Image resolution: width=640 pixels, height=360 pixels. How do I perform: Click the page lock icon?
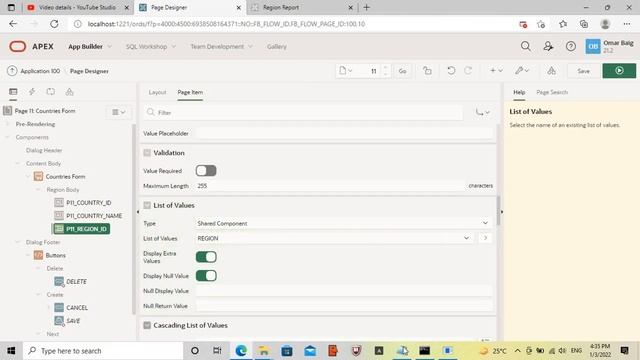[427, 71]
